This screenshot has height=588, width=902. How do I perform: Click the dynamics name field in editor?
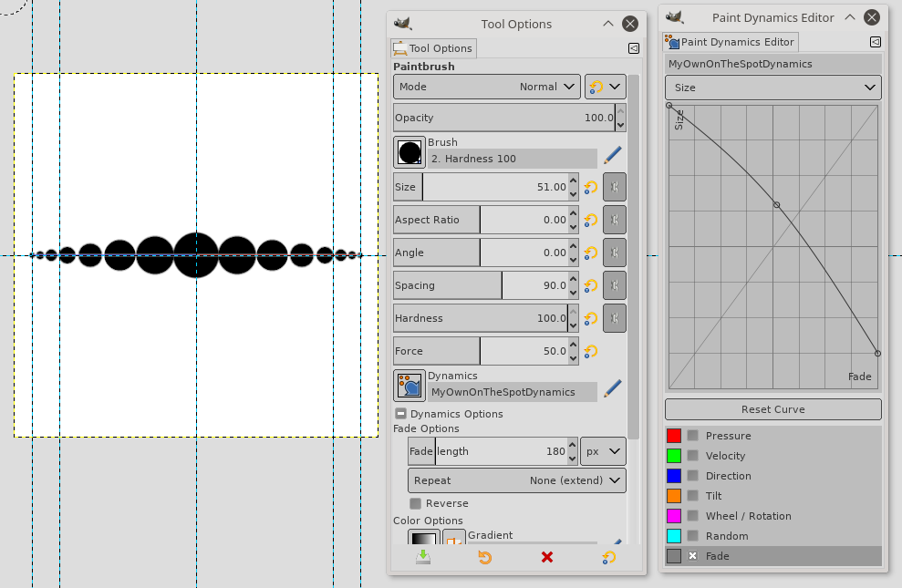click(x=773, y=64)
